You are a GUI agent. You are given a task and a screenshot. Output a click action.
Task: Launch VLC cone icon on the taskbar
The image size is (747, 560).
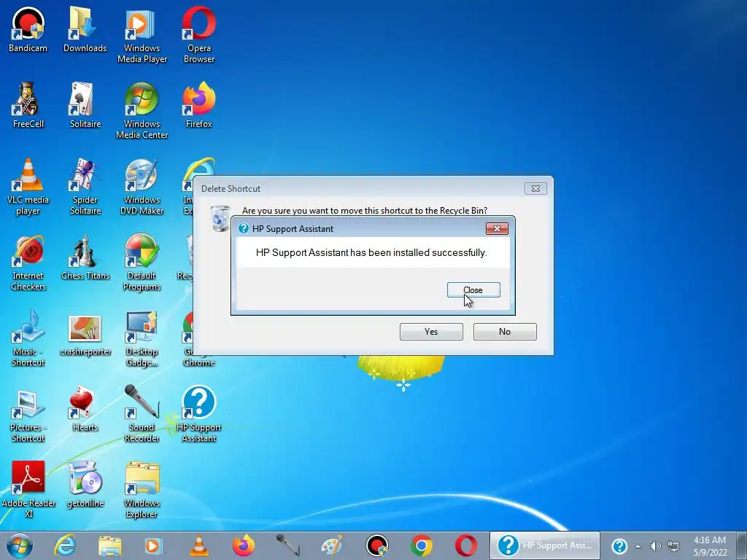tap(198, 545)
